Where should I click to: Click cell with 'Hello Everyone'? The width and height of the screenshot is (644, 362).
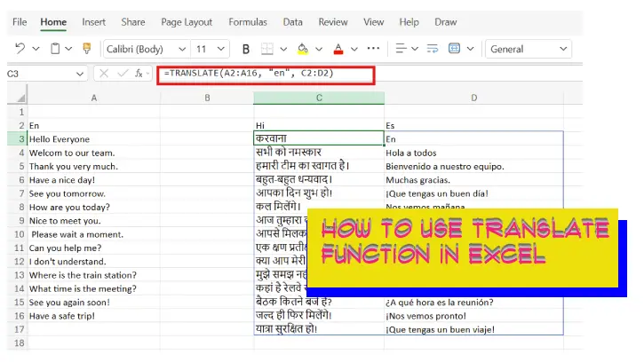pyautogui.click(x=93, y=139)
